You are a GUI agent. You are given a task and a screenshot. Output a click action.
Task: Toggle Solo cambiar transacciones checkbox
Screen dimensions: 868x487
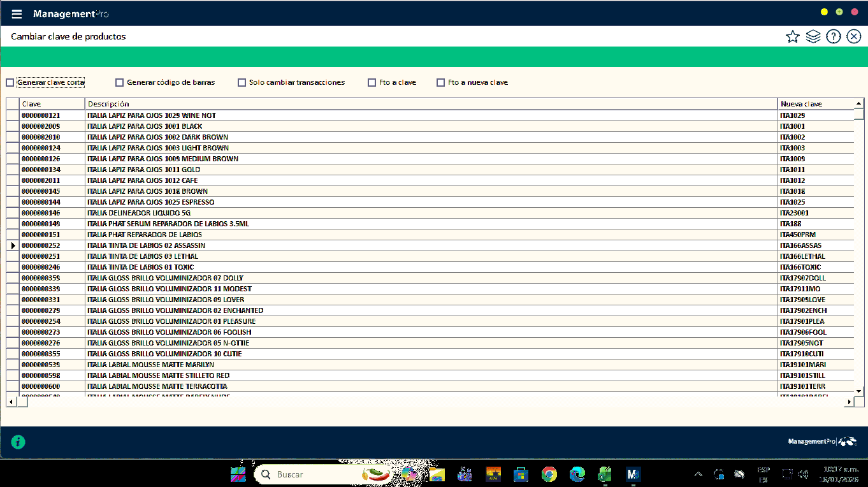[x=242, y=82]
